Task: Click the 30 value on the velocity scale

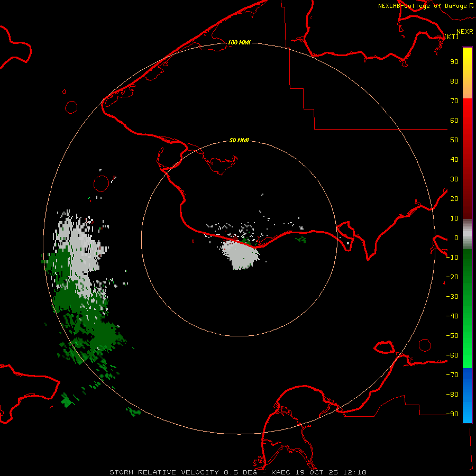Action: [454, 179]
